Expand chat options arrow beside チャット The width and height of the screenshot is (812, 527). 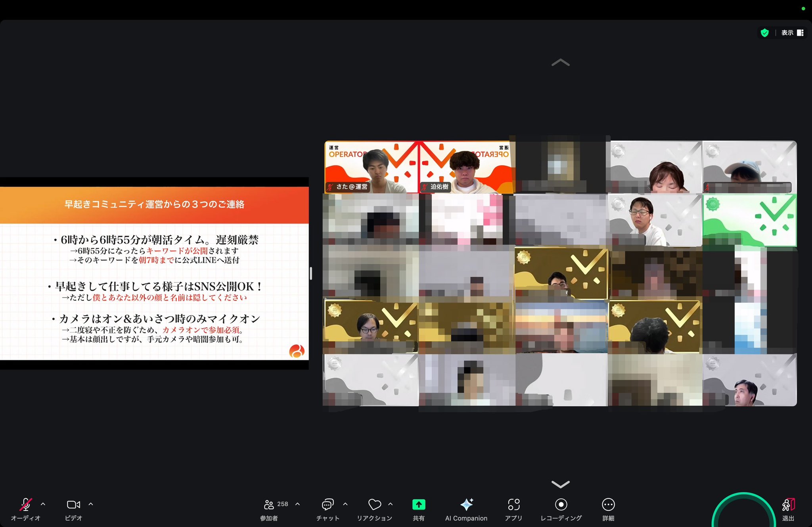tap(345, 504)
